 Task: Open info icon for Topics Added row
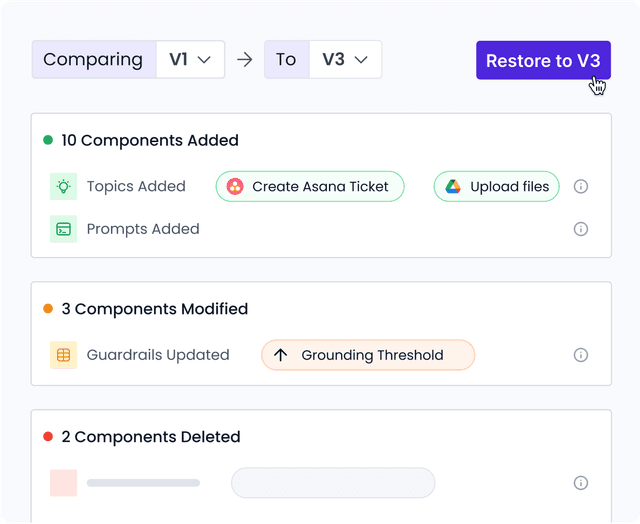(x=580, y=187)
